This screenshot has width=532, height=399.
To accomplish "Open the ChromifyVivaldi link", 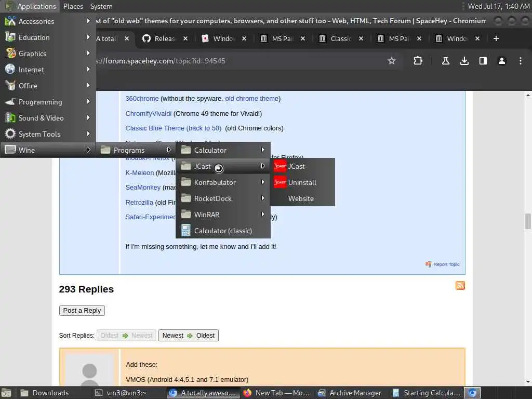I will [148, 113].
